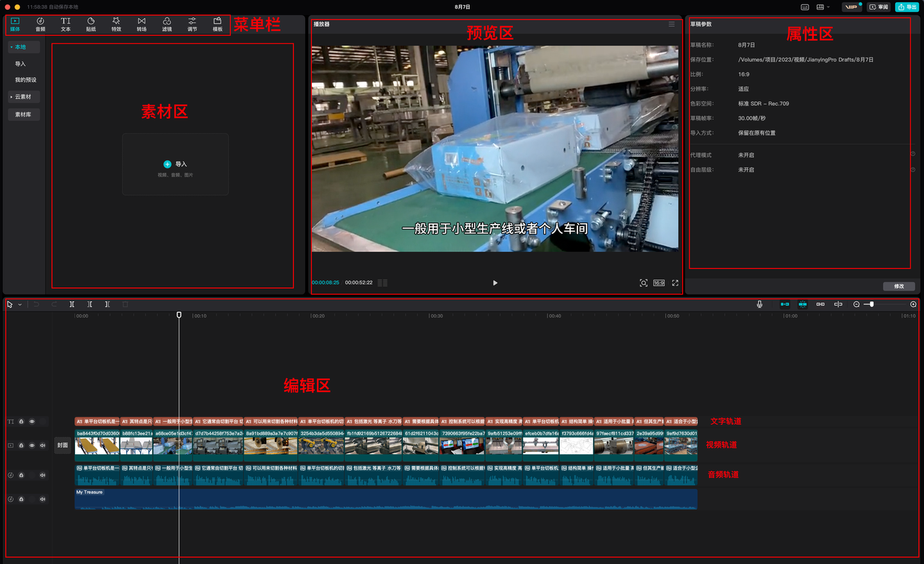Open the 特效 (effects) panel
The image size is (924, 564).
click(116, 24)
